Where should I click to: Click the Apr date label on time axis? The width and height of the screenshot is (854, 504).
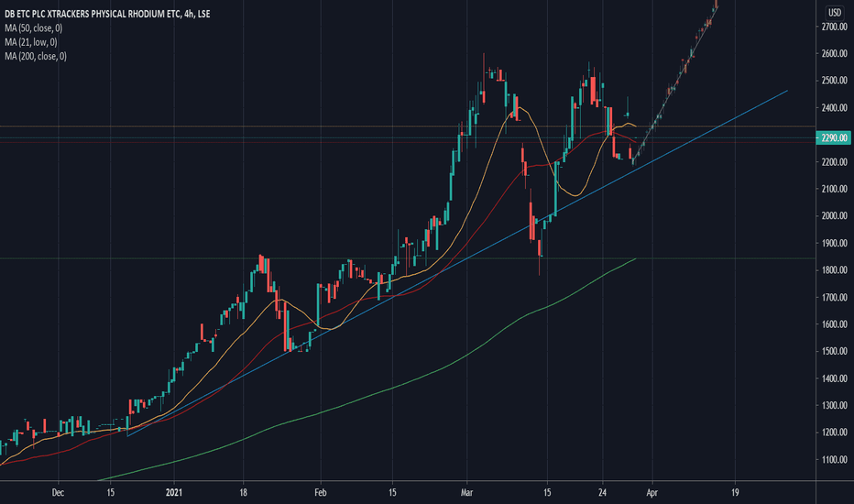[x=651, y=493]
